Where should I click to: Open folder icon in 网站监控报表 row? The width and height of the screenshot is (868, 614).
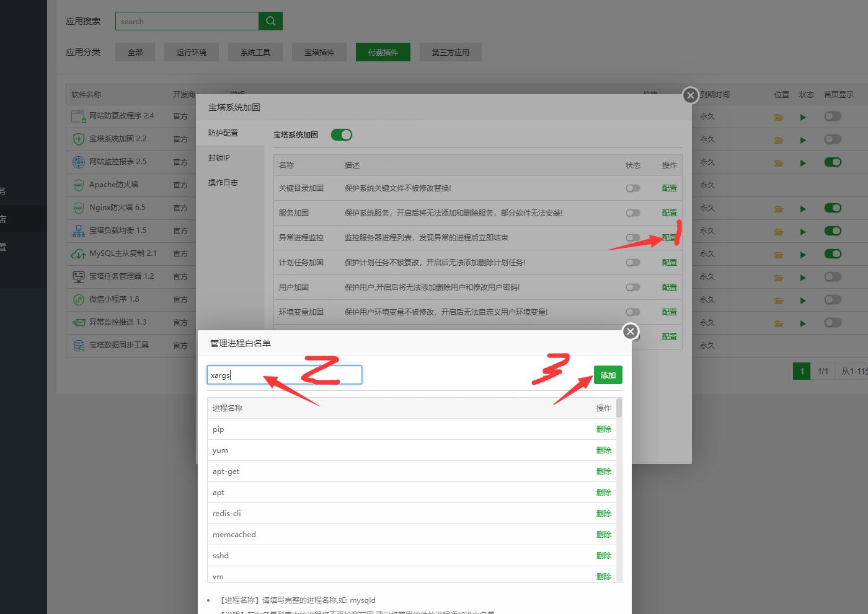click(x=779, y=163)
